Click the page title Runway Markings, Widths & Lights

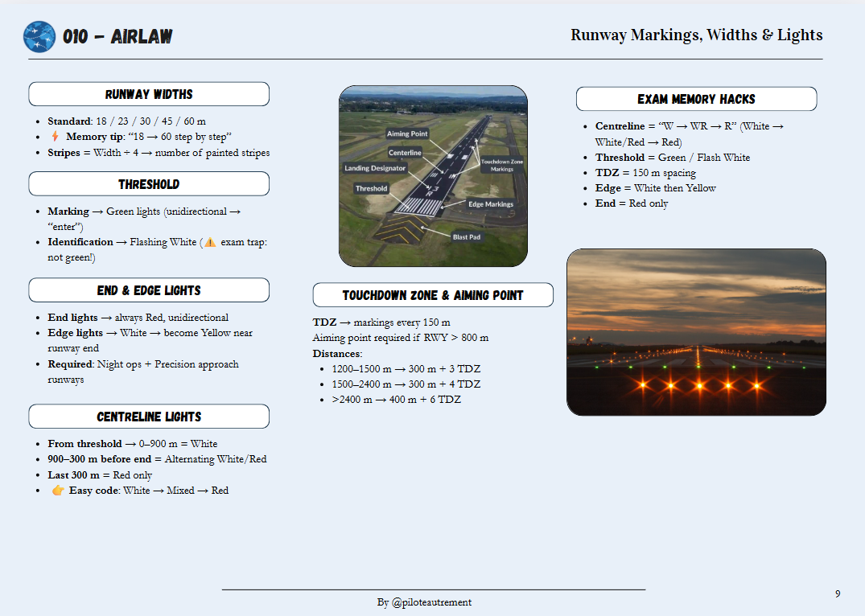tap(696, 35)
